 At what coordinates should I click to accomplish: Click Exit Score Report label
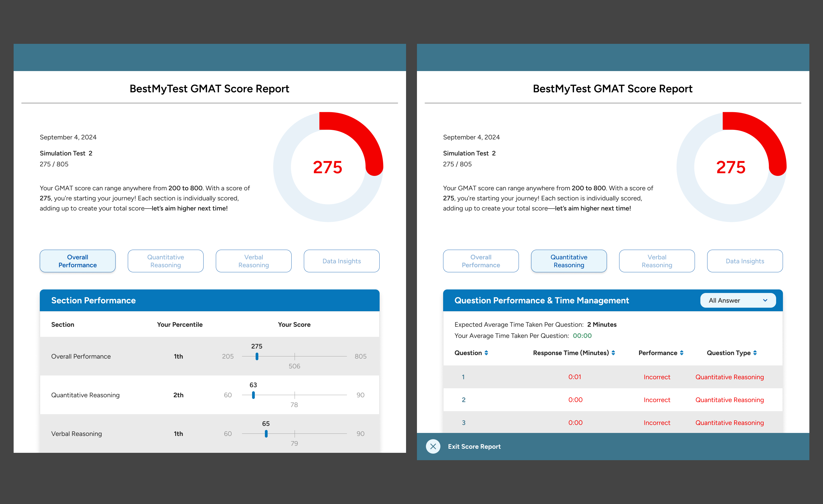click(x=474, y=447)
